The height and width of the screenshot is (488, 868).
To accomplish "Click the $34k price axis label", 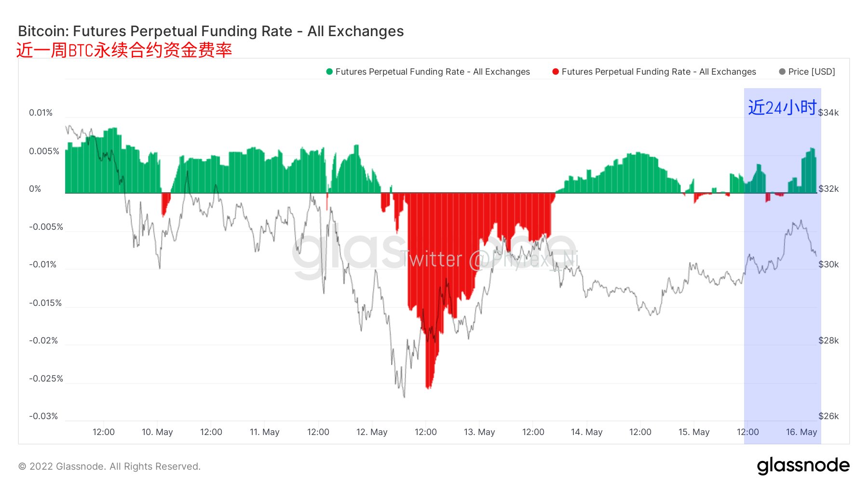I will (828, 113).
